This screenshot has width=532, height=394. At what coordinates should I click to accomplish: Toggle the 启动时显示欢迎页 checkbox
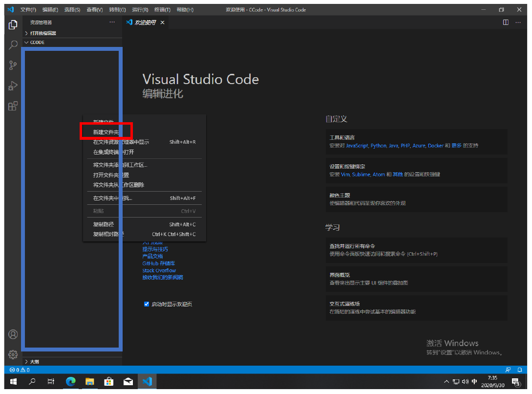coord(147,304)
